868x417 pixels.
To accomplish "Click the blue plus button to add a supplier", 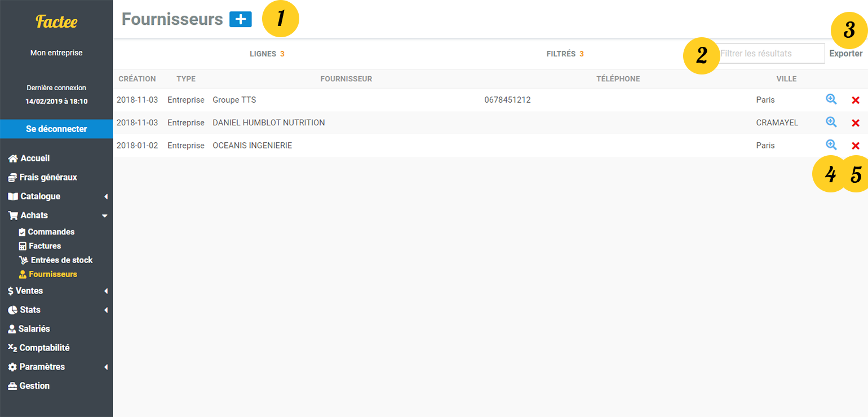I will pos(240,19).
